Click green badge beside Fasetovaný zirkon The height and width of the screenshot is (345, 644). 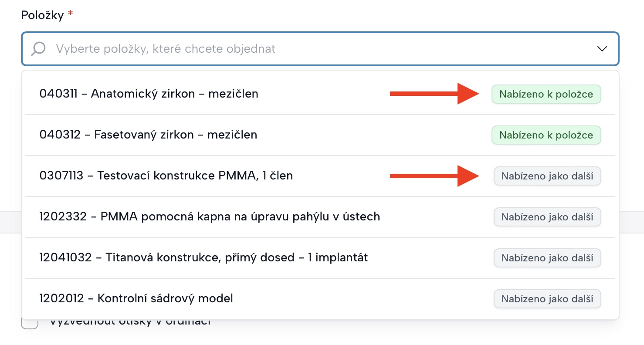(546, 135)
